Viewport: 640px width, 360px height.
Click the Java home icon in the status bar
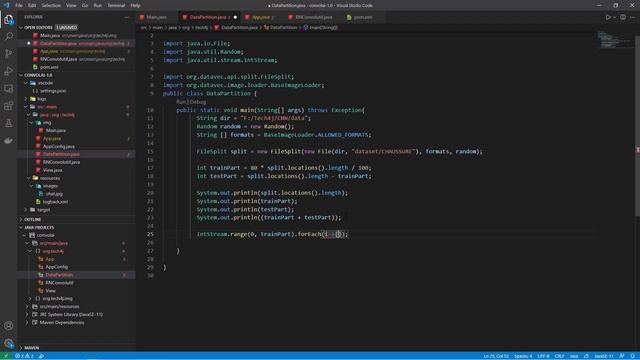[x=586, y=356]
